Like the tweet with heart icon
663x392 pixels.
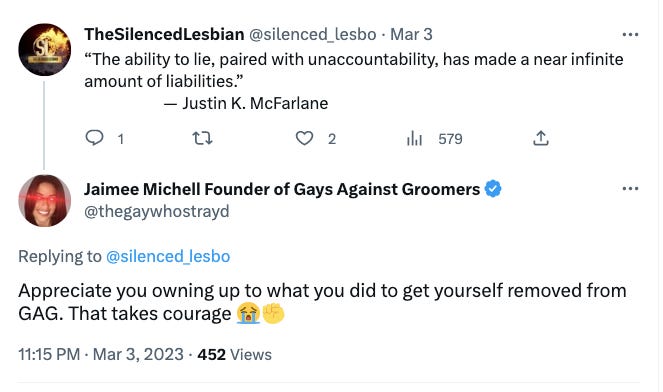(x=304, y=138)
